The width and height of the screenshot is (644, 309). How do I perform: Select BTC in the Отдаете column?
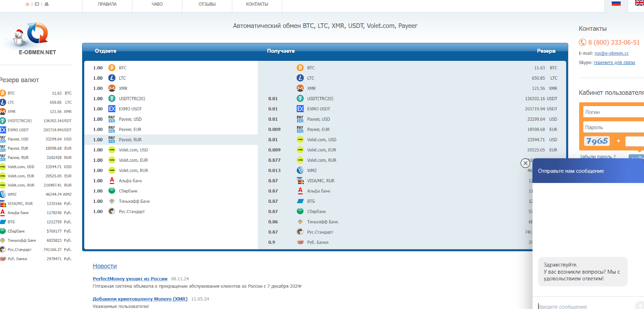(x=122, y=68)
